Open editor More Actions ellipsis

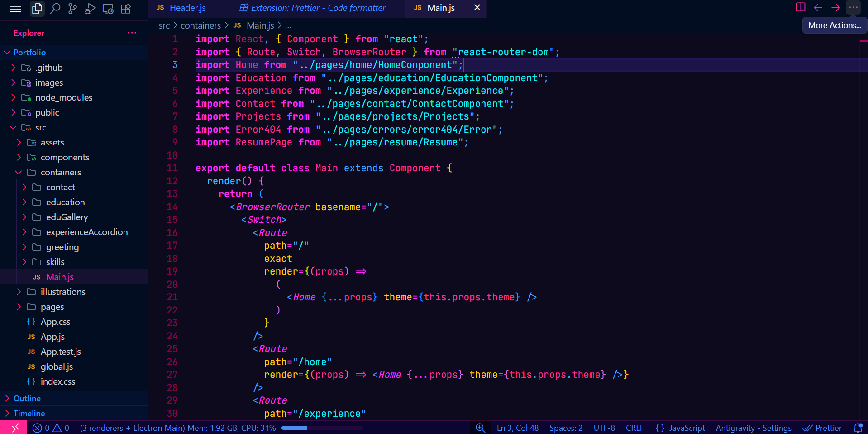(x=853, y=7)
